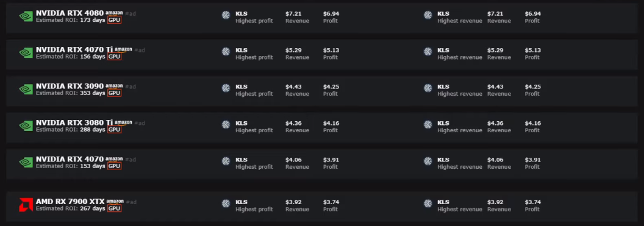Click the Amazon logo next to RTX 3080 Ti

point(123,122)
